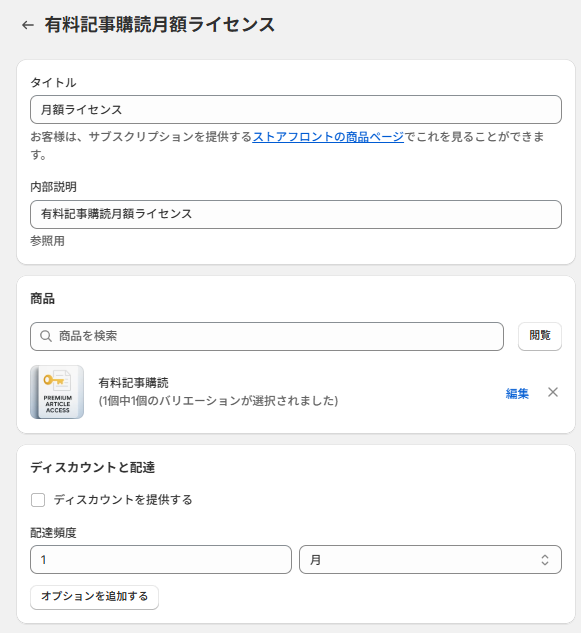
Task: Open the 月 delivery interval dropdown
Action: coord(430,560)
